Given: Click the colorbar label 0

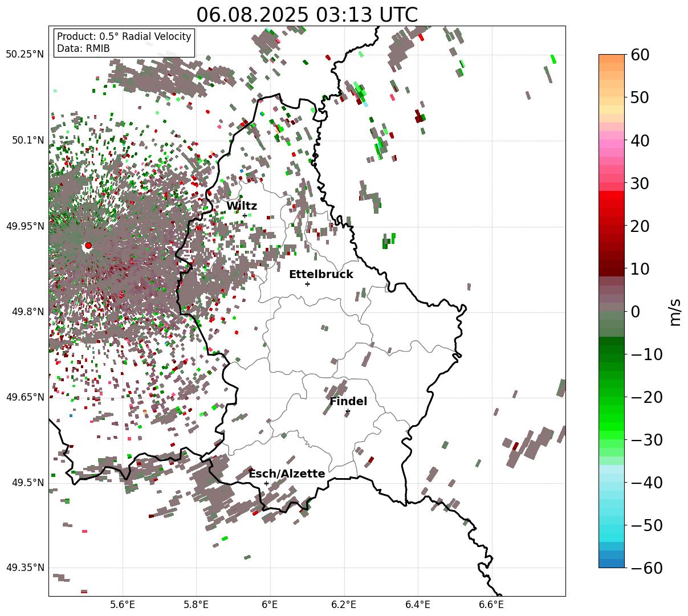Looking at the screenshot, I should (x=635, y=312).
